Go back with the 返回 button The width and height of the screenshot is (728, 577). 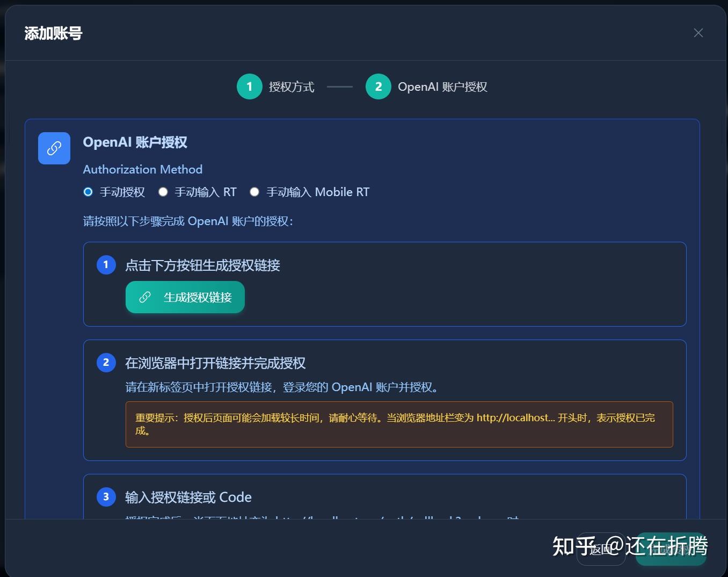(601, 549)
